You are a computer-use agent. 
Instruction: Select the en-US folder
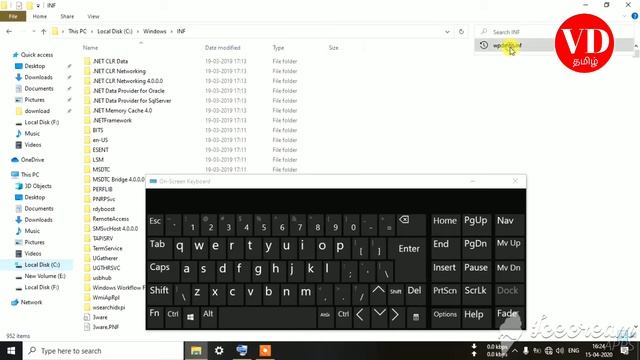(100, 140)
